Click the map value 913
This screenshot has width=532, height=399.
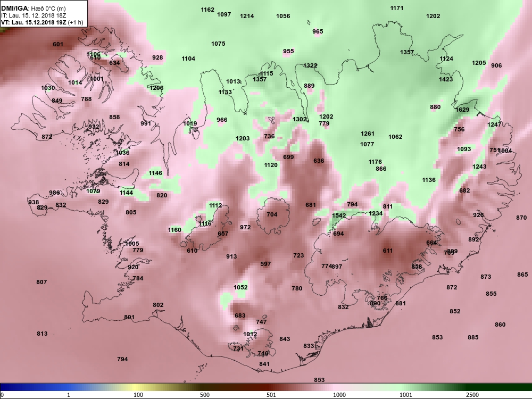tap(231, 256)
